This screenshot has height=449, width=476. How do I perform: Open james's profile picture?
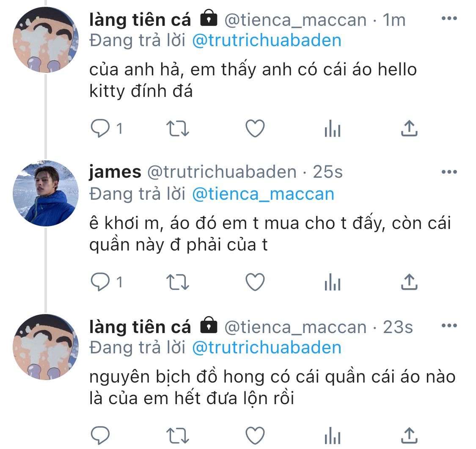tap(46, 193)
